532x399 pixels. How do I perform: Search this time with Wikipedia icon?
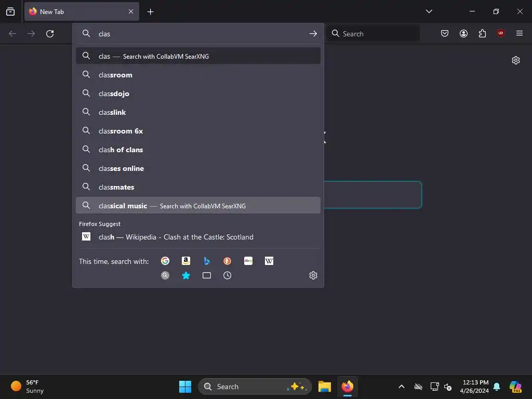(269, 261)
